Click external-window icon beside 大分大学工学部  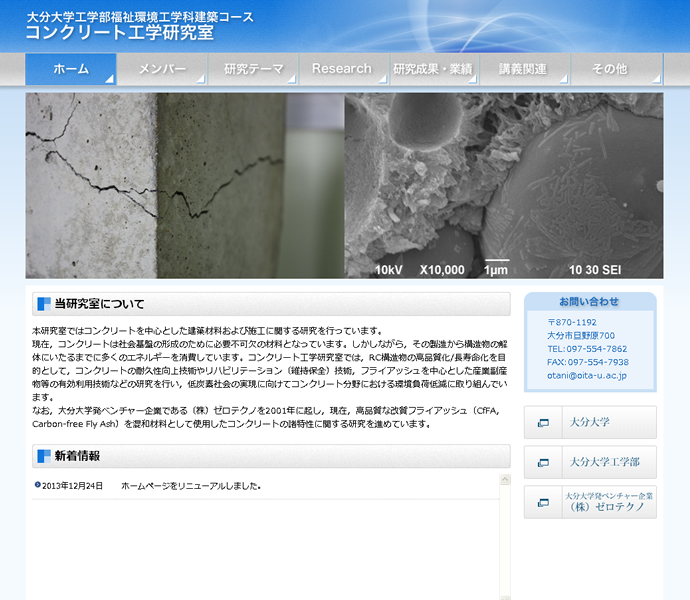(543, 462)
